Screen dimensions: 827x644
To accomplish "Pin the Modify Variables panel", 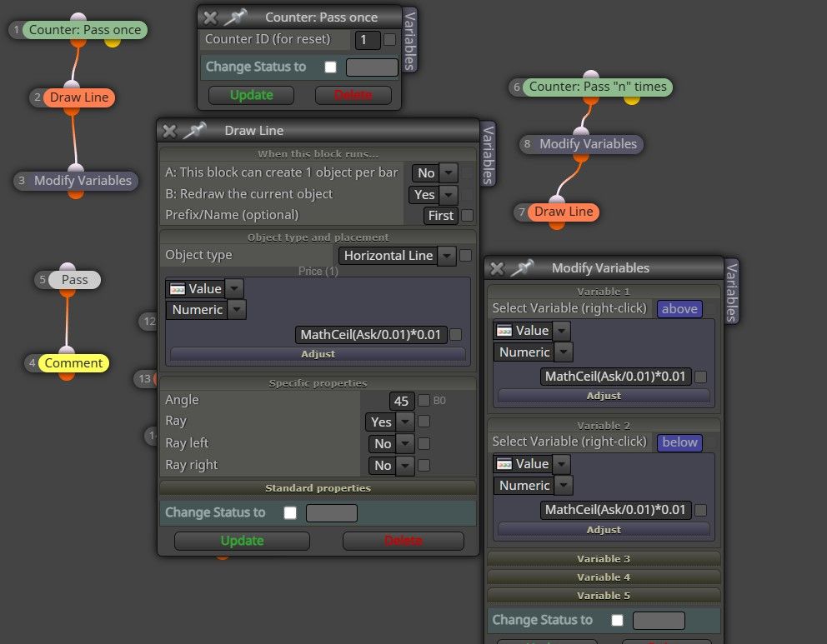I will click(x=522, y=268).
